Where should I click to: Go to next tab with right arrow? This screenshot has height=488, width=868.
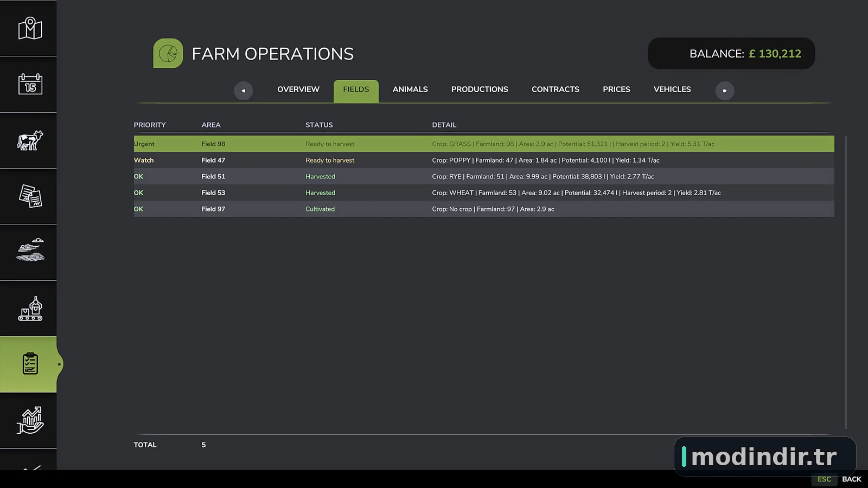coord(725,91)
